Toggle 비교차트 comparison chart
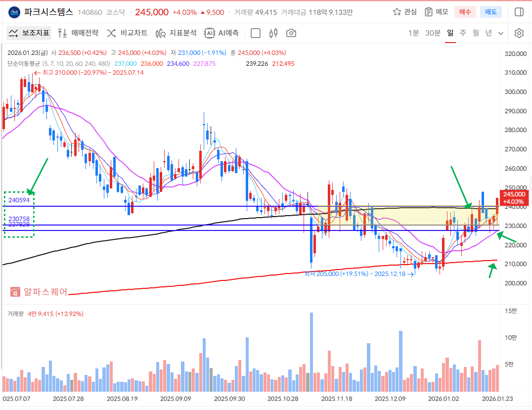This screenshot has height=410, width=532. pyautogui.click(x=127, y=33)
